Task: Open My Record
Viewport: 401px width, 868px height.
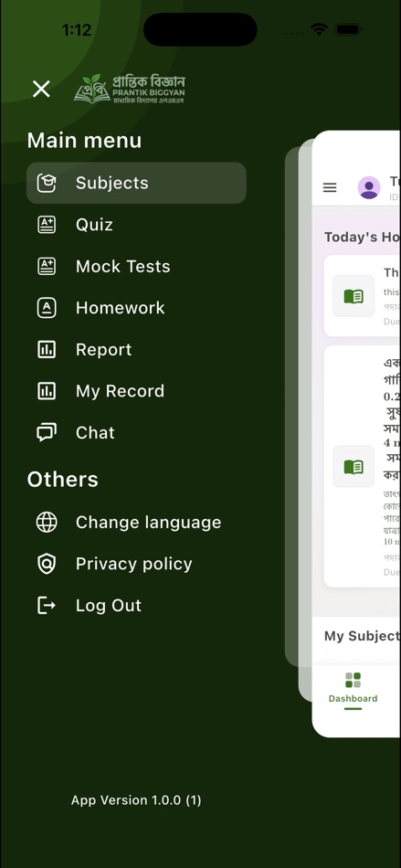Action: point(136,391)
